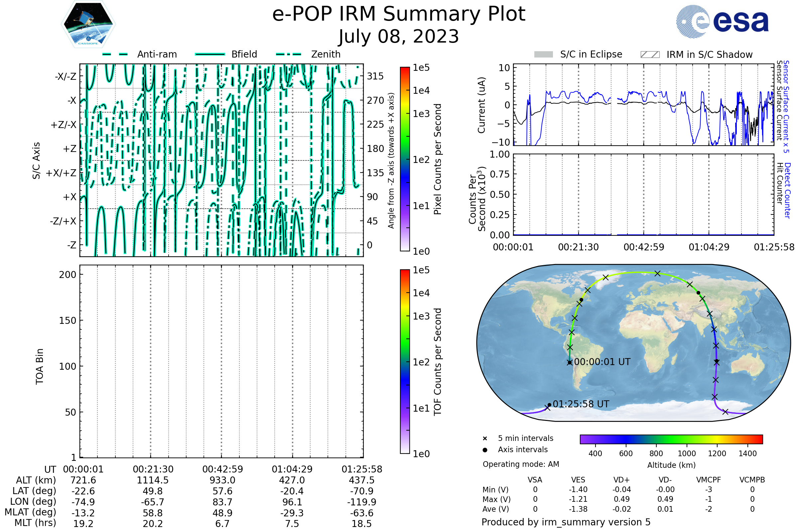Click the e-POP IRM Summary Plot title

pos(399,14)
